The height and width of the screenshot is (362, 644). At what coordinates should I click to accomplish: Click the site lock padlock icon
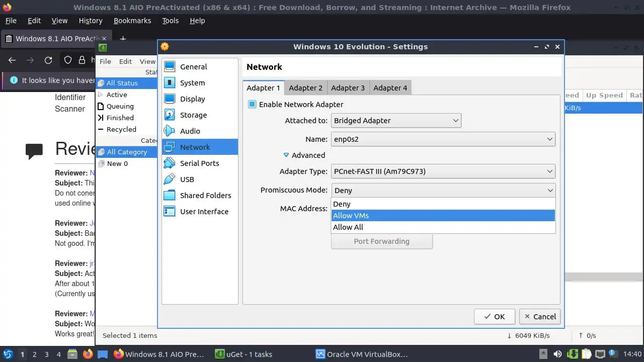coord(82,60)
